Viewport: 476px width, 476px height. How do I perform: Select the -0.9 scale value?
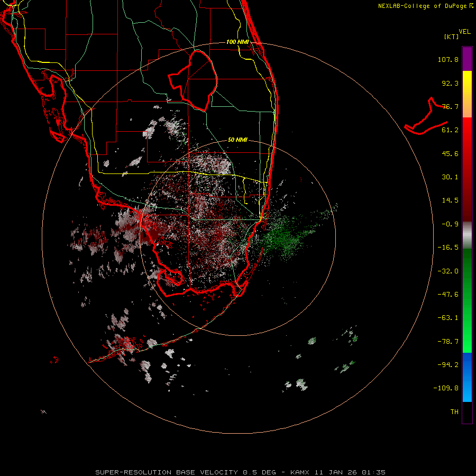click(x=450, y=224)
